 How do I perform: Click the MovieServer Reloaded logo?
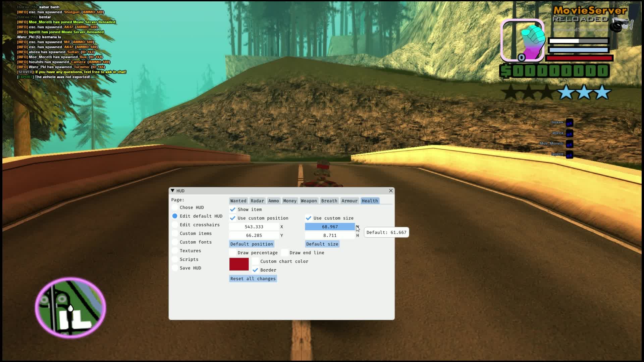590,15
